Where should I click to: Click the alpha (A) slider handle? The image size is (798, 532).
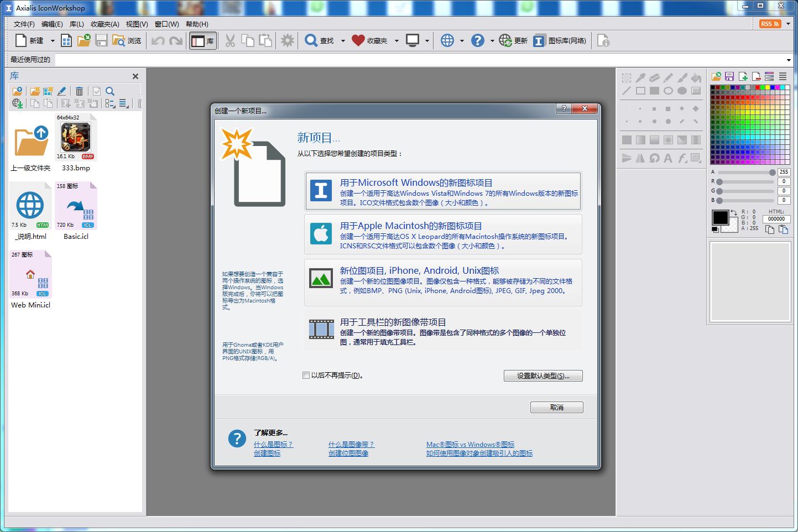tap(772, 173)
